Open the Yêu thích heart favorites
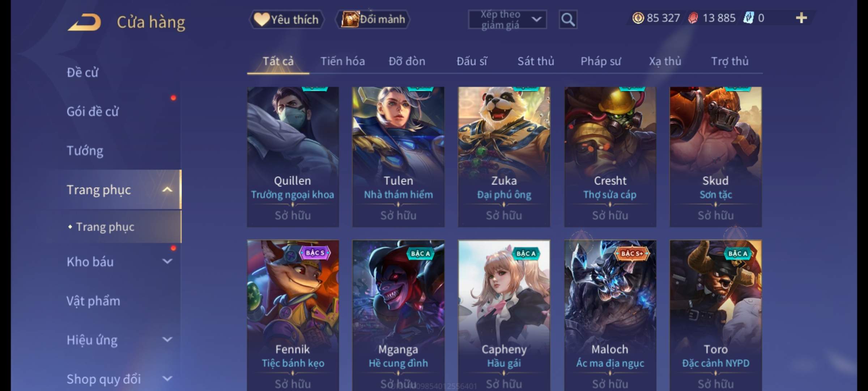The height and width of the screenshot is (391, 868). pos(287,20)
